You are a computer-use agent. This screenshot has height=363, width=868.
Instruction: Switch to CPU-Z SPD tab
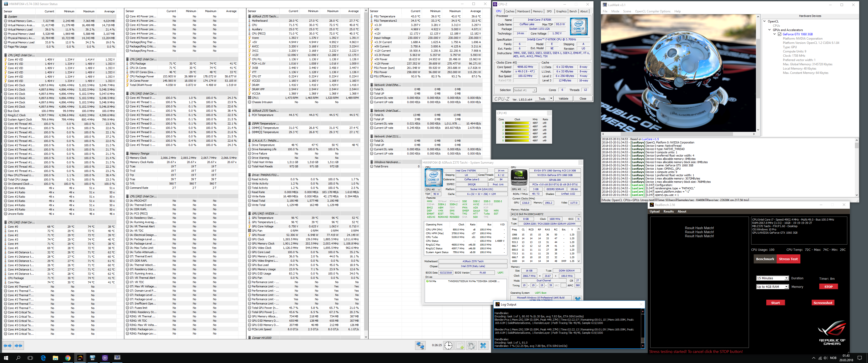[549, 11]
